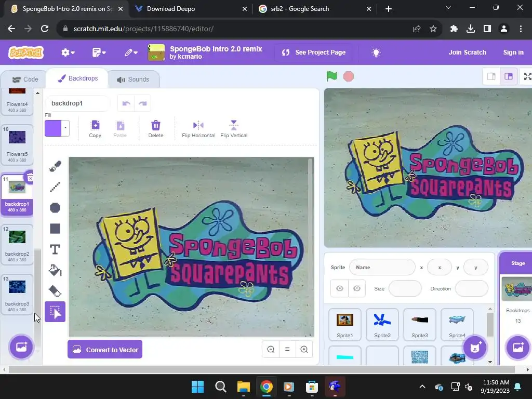This screenshot has width=532, height=399.
Task: Click the Copy icon
Action: (x=95, y=129)
